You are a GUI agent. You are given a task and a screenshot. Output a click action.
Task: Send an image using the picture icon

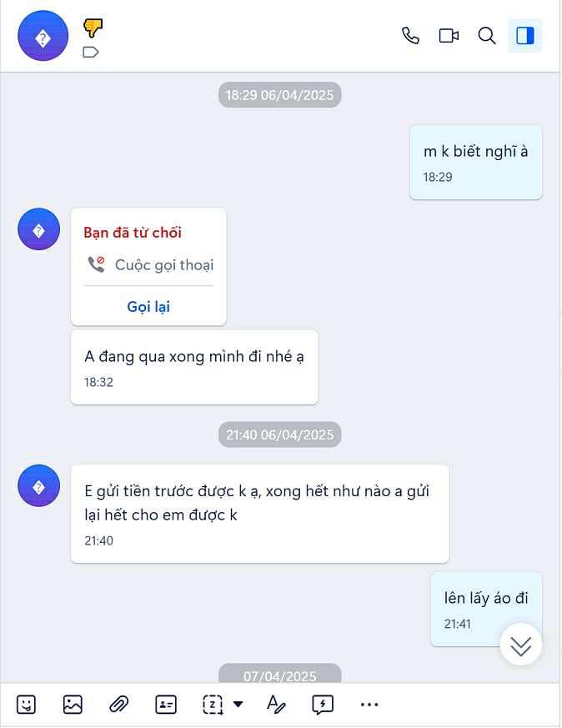73,705
